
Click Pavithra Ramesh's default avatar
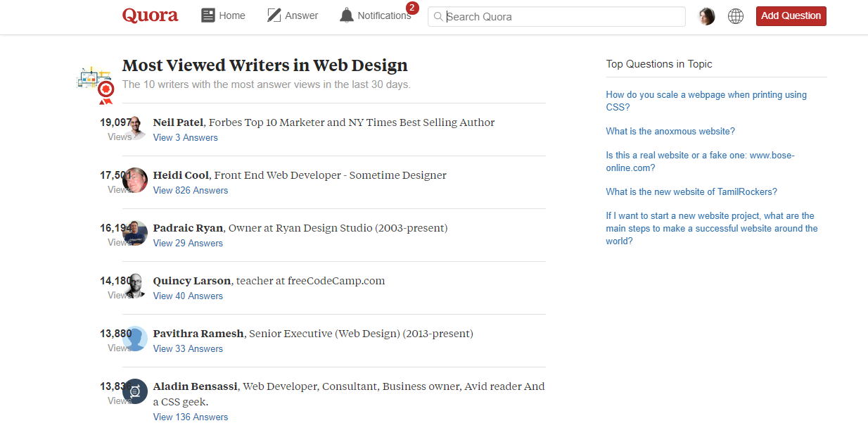click(135, 339)
